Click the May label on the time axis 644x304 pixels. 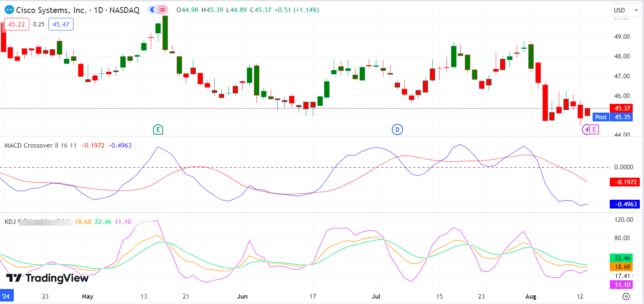pyautogui.click(x=87, y=296)
